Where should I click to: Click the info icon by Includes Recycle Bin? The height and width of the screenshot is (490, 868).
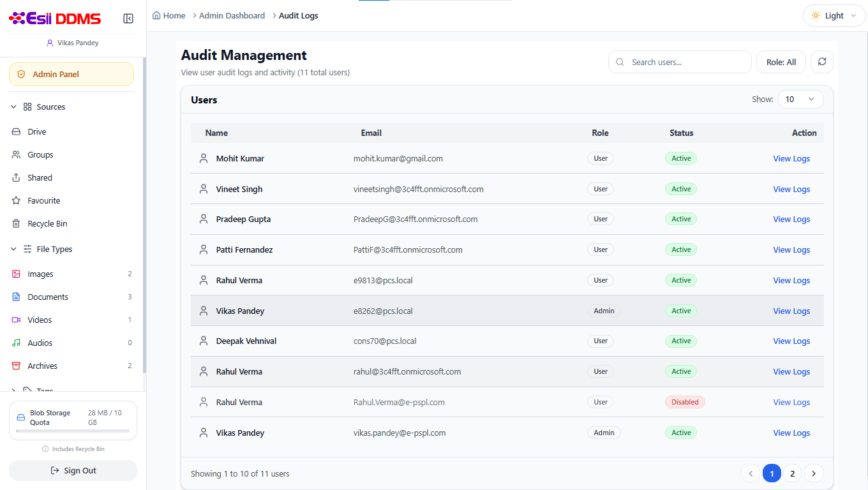45,449
